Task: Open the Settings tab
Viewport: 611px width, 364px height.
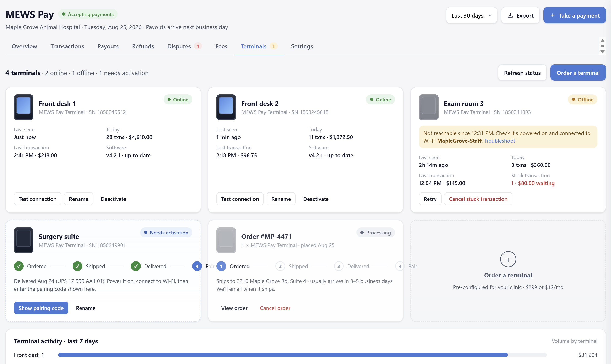Action: (302, 46)
